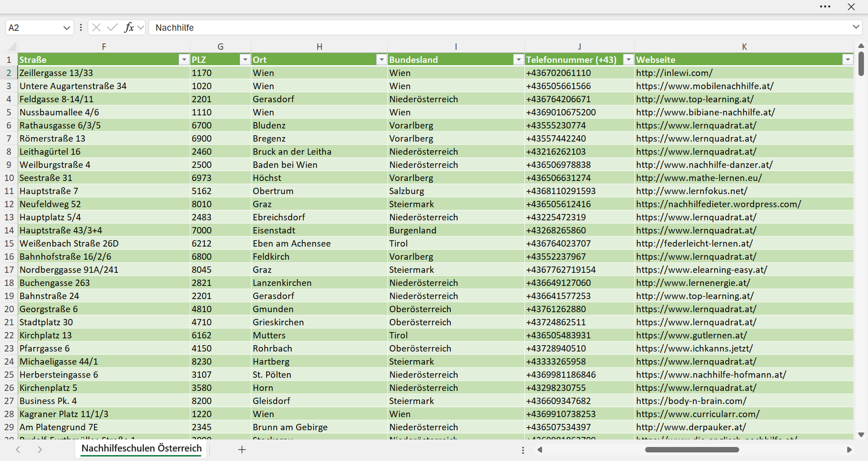Click the vertical dots handle beside Name Box
This screenshot has height=461, width=868.
click(x=81, y=28)
